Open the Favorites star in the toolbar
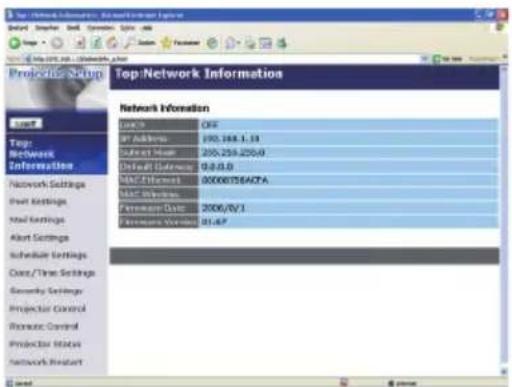 tap(180, 43)
